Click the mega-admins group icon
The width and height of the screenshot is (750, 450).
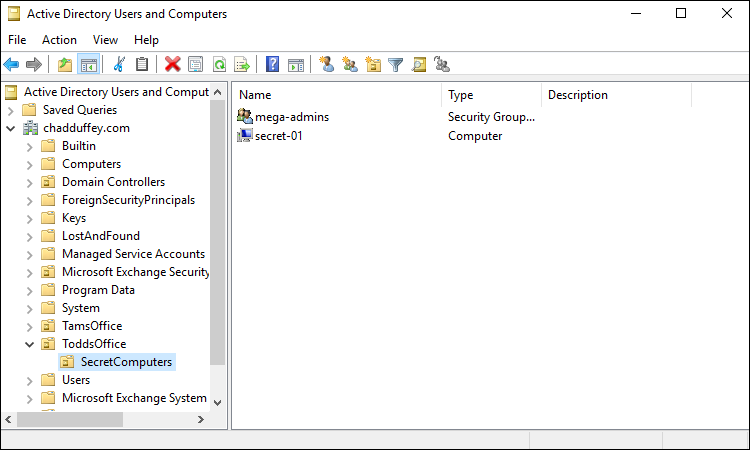[x=244, y=116]
